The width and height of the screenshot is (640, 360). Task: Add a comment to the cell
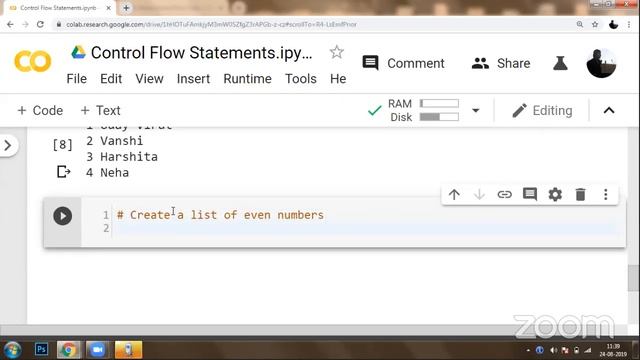(530, 194)
